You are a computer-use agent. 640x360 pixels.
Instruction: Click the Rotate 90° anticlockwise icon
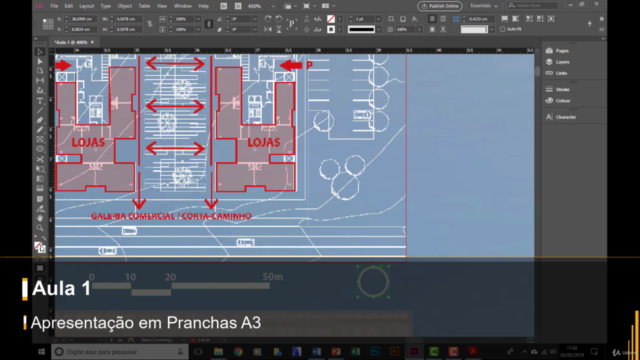(279, 19)
